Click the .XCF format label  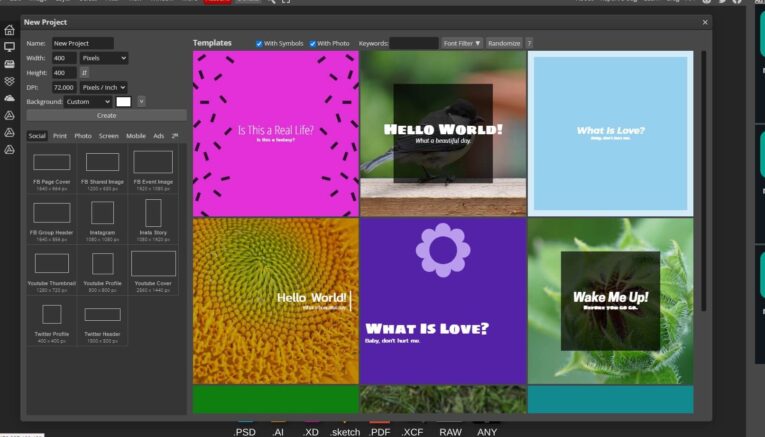412,432
